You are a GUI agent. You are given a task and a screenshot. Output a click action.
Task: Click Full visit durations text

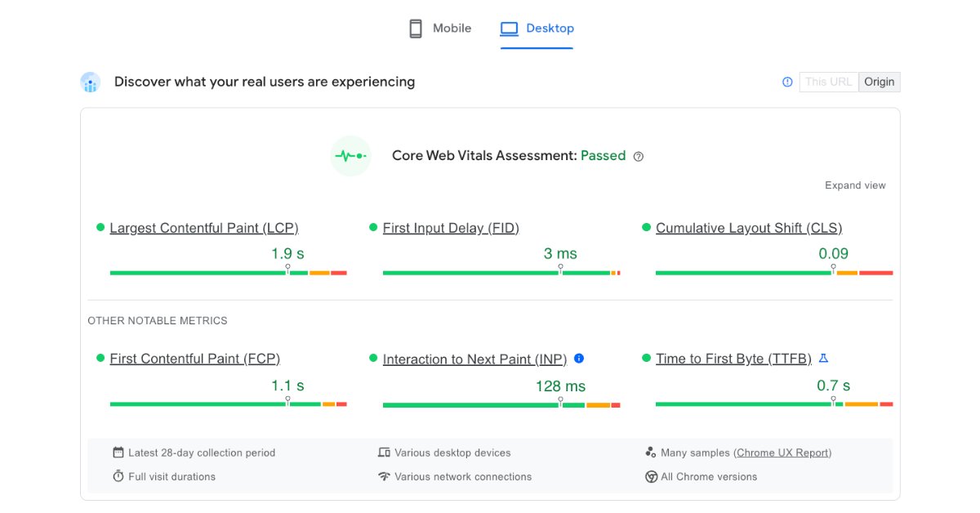coord(171,477)
